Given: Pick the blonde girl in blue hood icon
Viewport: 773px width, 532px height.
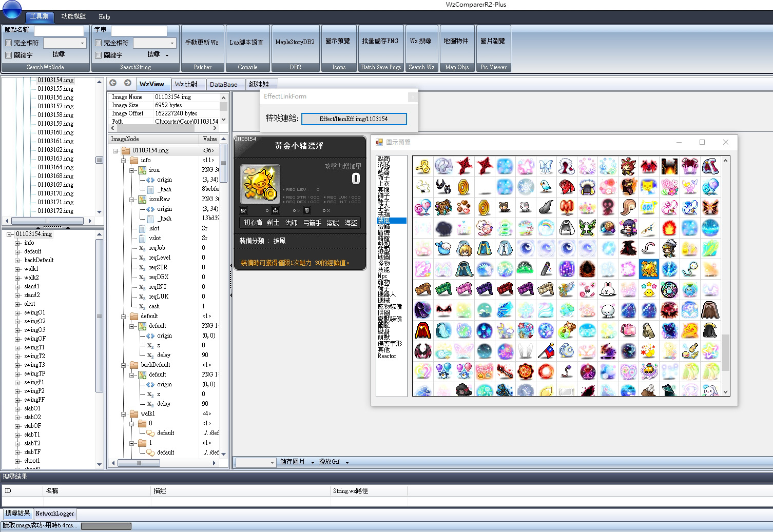Looking at the screenshot, I should [464, 248].
